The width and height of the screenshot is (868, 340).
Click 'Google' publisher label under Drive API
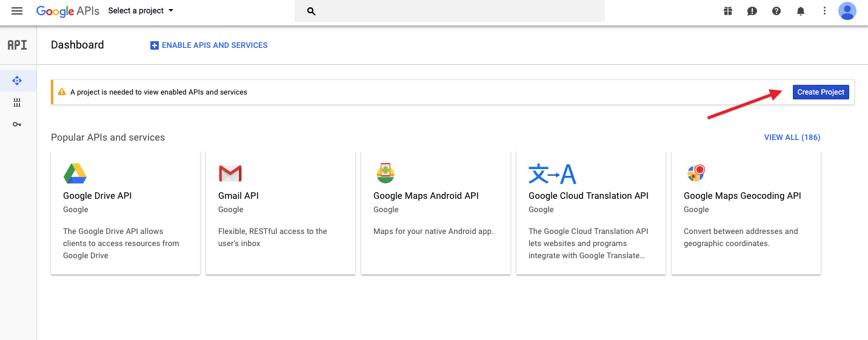76,210
